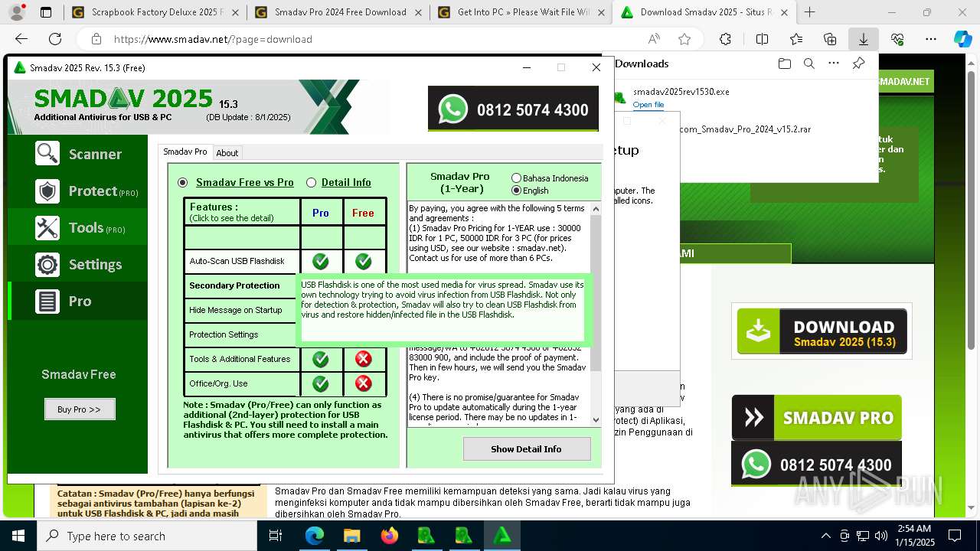Open the Protect section shield icon
Image resolution: width=980 pixels, height=551 pixels.
(47, 191)
